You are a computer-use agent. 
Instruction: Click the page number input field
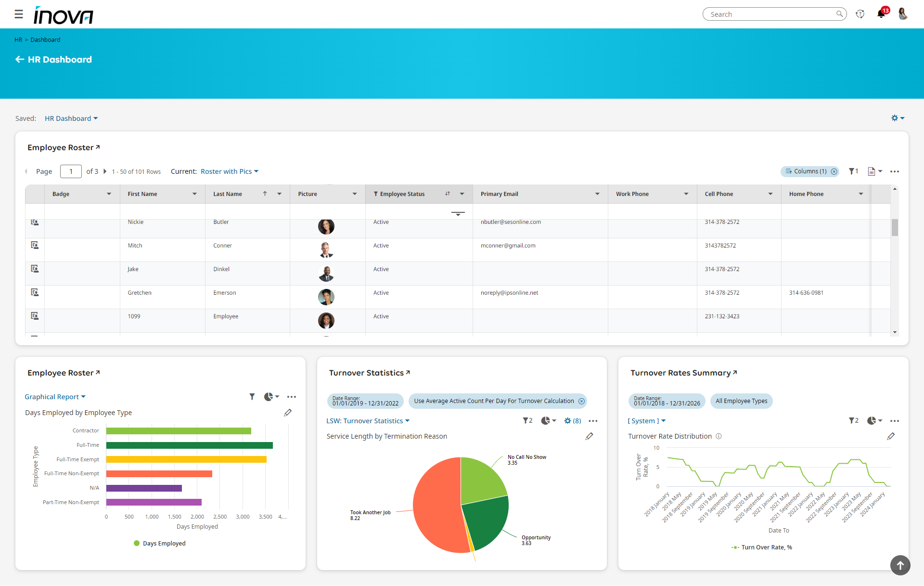tap(71, 171)
